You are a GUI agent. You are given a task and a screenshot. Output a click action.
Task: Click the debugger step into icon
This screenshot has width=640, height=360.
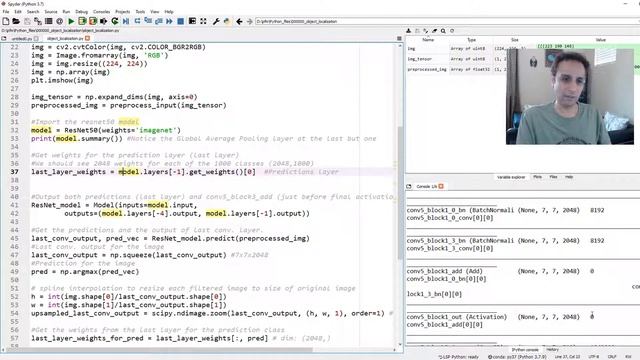pyautogui.click(x=148, y=21)
